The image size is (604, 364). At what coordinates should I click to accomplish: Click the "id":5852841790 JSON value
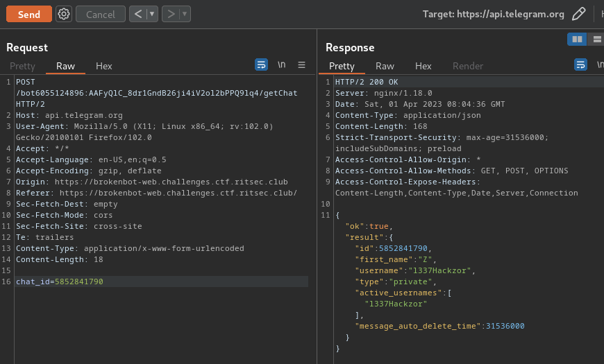point(403,249)
